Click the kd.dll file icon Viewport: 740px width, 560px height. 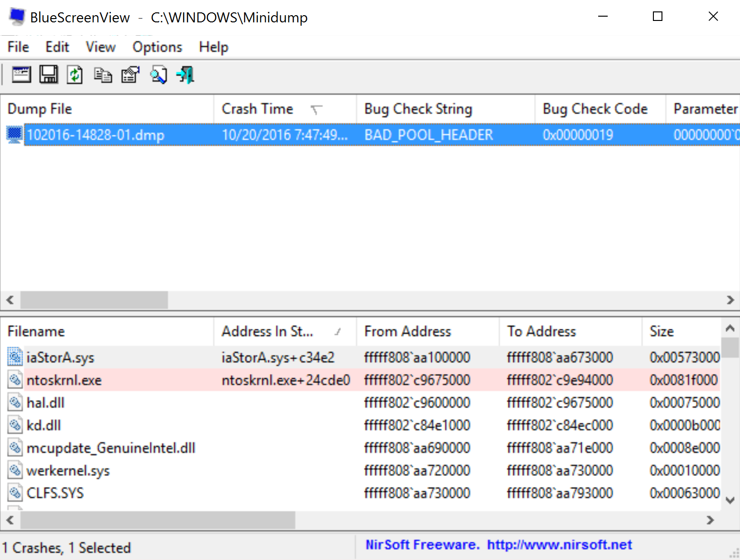(x=15, y=425)
